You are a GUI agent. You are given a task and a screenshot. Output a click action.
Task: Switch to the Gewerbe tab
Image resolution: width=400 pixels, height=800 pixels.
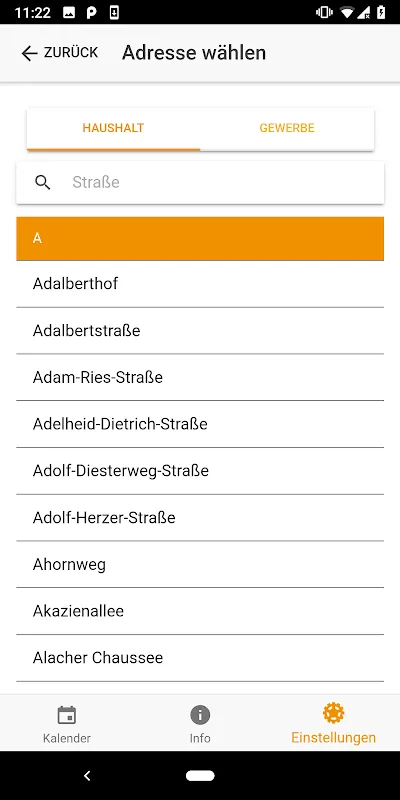coord(287,129)
